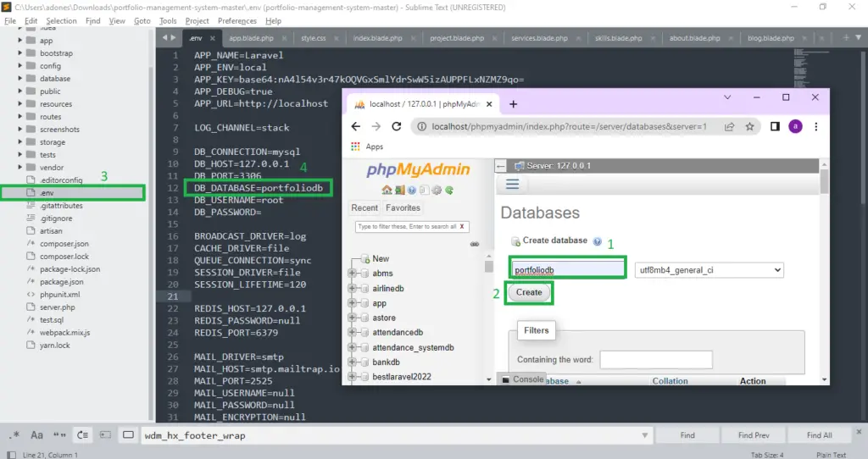868x459 pixels.
Task: Click the browser page reload icon
Action: tap(397, 127)
